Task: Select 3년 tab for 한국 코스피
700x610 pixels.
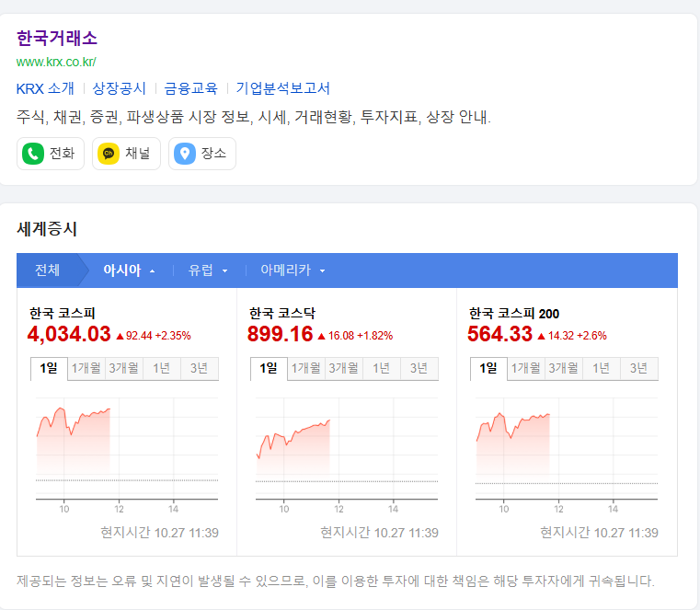Action: tap(199, 368)
